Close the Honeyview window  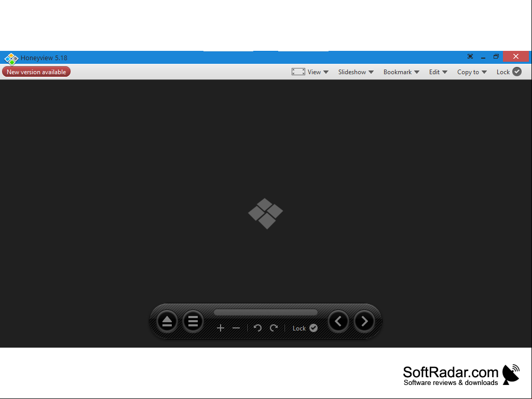click(x=516, y=57)
